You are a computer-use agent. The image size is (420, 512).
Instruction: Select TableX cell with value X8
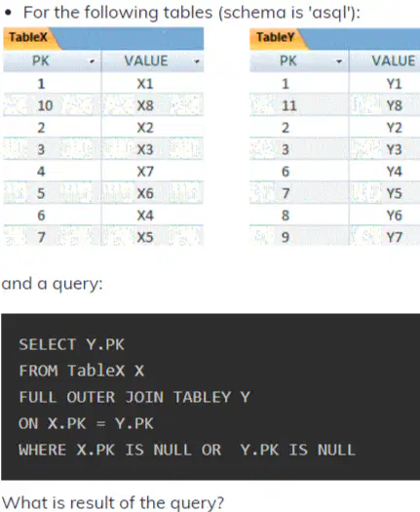(x=152, y=105)
